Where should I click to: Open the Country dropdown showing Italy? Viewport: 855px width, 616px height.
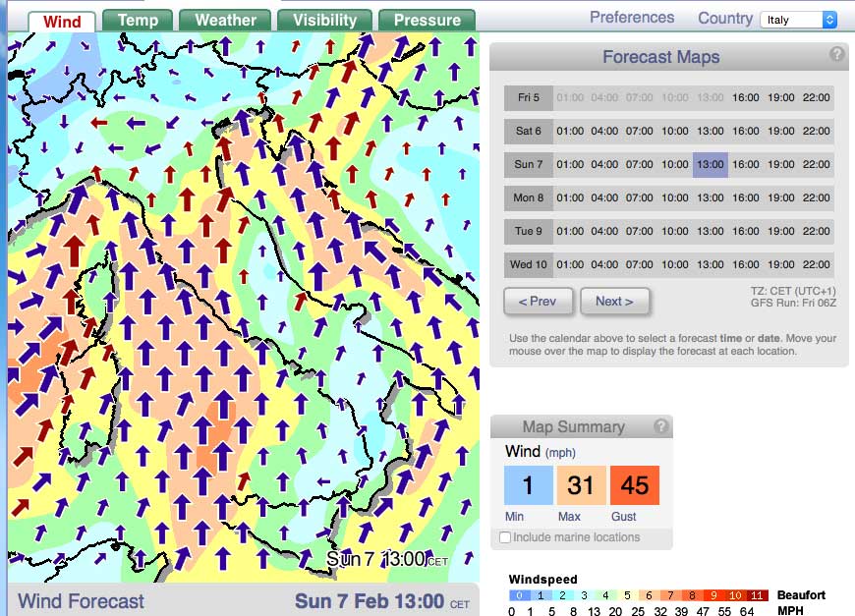tap(798, 20)
